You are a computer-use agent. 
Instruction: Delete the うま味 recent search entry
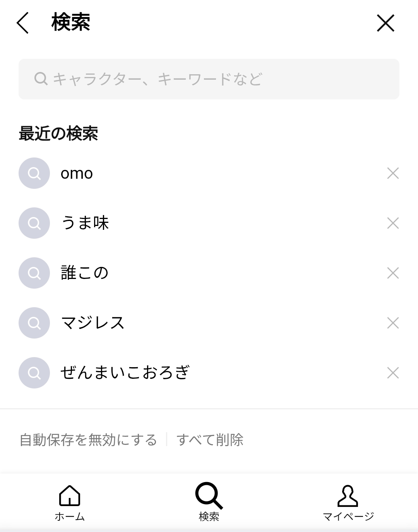393,223
